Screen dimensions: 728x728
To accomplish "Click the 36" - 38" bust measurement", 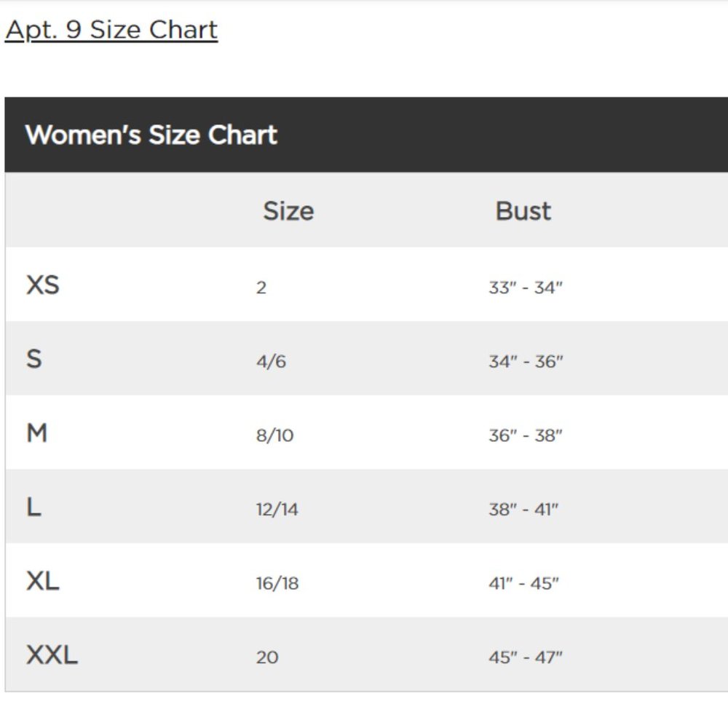I will click(526, 435).
